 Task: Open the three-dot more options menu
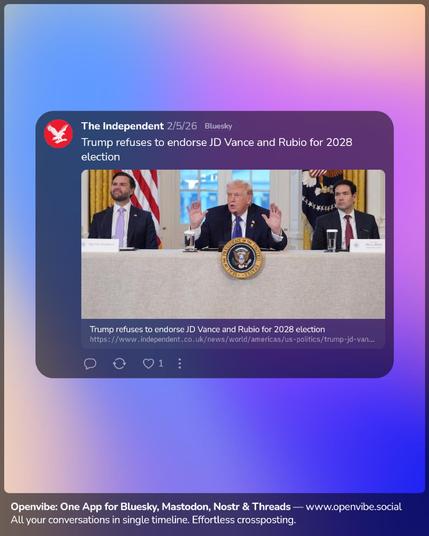pyautogui.click(x=180, y=364)
